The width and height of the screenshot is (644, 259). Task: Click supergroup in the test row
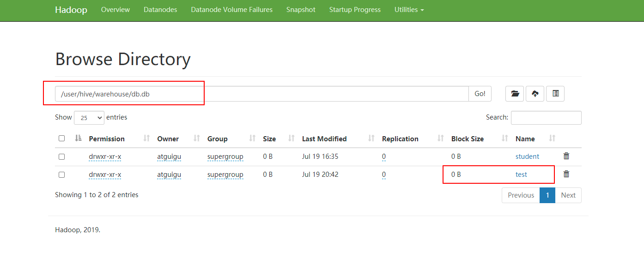pos(225,175)
